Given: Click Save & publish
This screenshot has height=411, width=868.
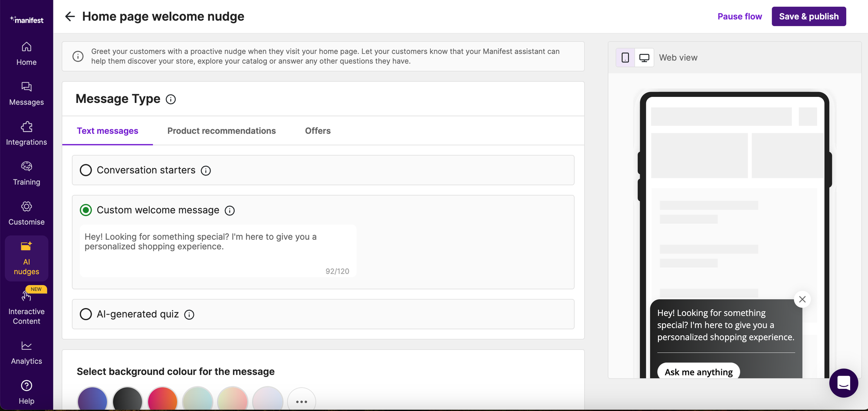Looking at the screenshot, I should tap(809, 16).
